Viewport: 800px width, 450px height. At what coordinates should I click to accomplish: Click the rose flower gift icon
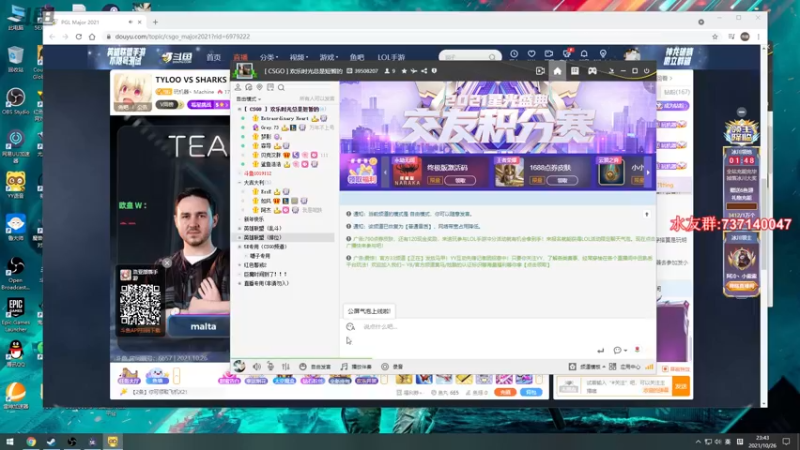tap(637, 349)
